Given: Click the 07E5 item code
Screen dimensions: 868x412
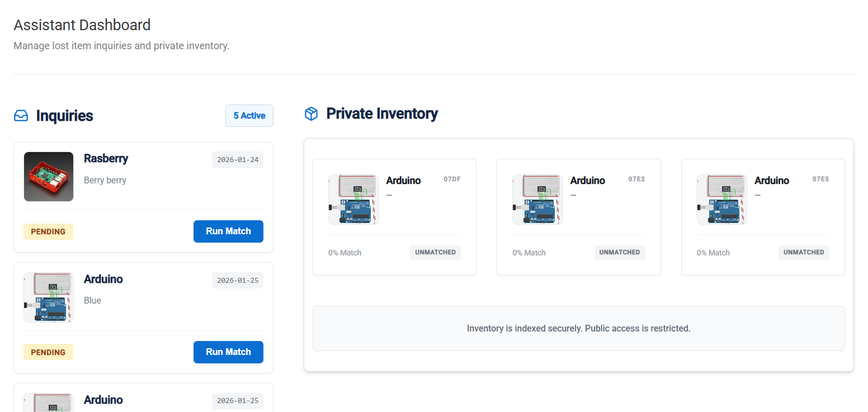Looking at the screenshot, I should [x=821, y=179].
